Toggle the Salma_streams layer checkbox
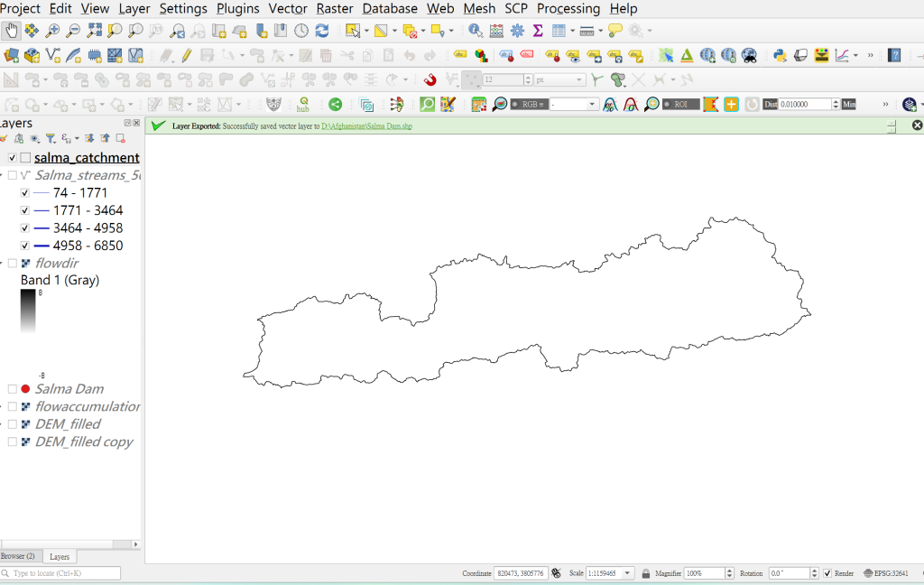This screenshot has width=924, height=585. click(x=12, y=175)
